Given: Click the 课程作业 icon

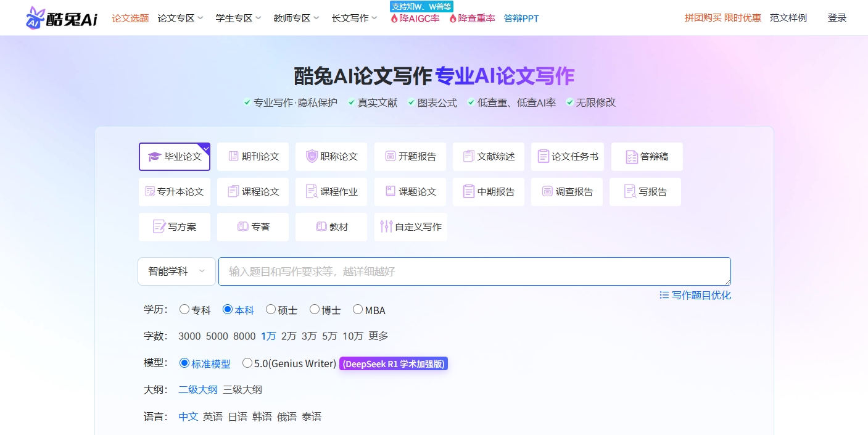Looking at the screenshot, I should [312, 191].
